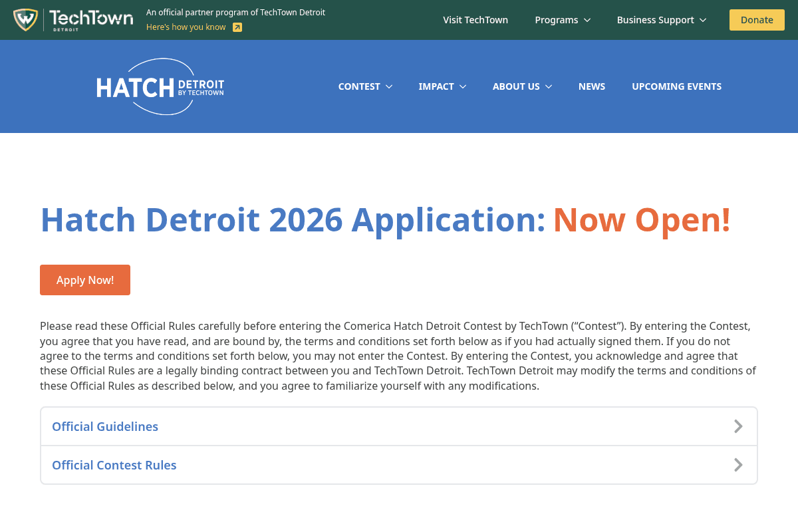The image size is (798, 532).
Task: Open the Impact dropdown menu
Action: click(442, 86)
